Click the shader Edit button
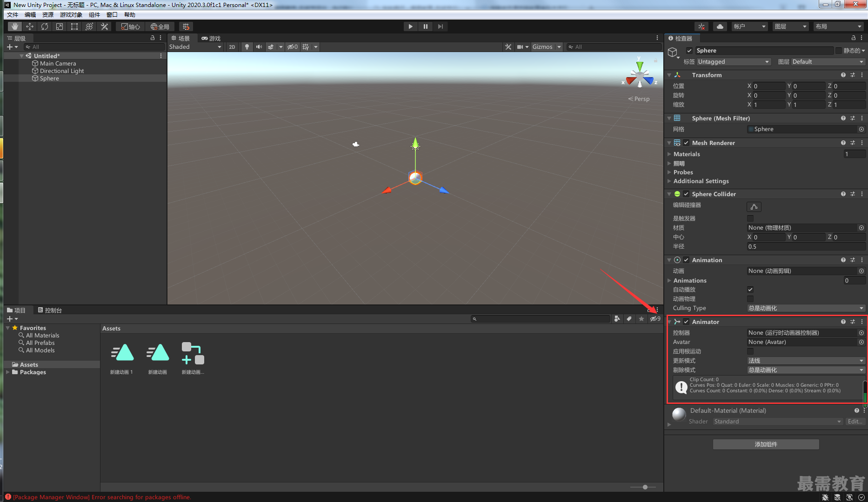This screenshot has height=502, width=868. tap(855, 422)
